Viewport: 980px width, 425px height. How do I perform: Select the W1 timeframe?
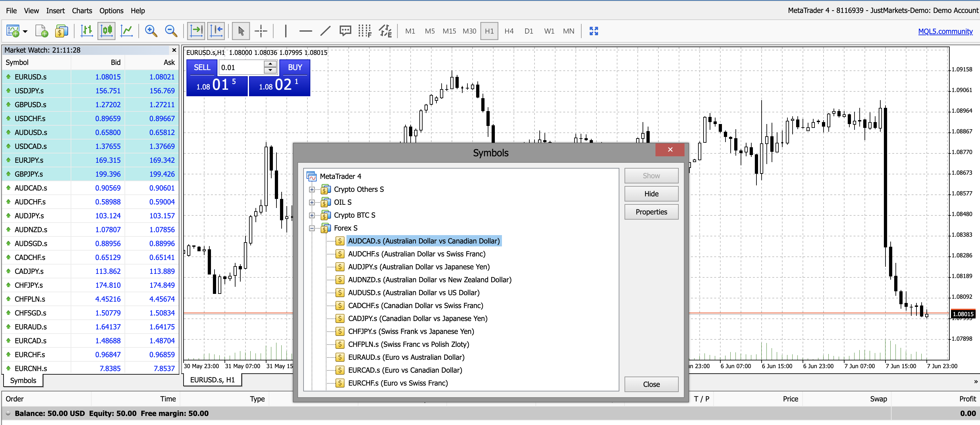[x=549, y=31]
